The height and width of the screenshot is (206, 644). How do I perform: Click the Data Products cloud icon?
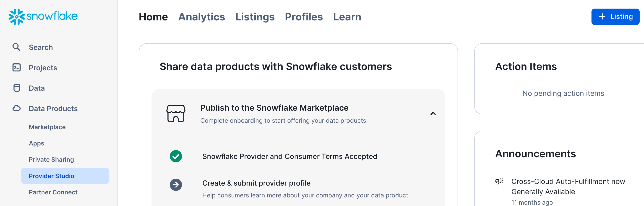click(x=16, y=108)
